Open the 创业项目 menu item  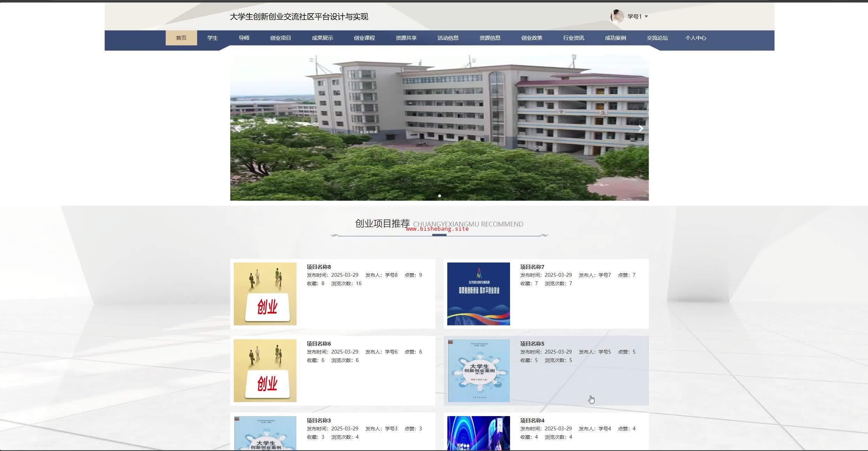coord(280,38)
